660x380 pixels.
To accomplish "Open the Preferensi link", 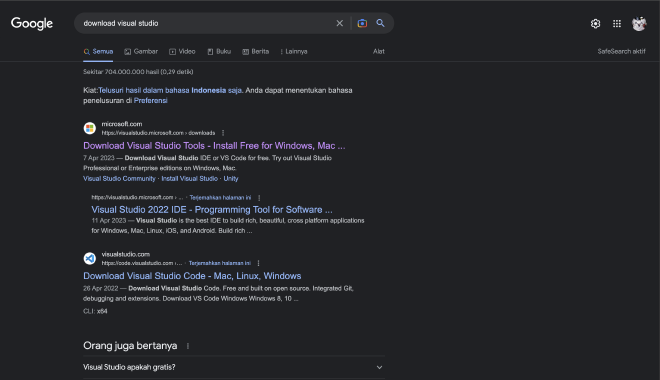I will click(150, 101).
